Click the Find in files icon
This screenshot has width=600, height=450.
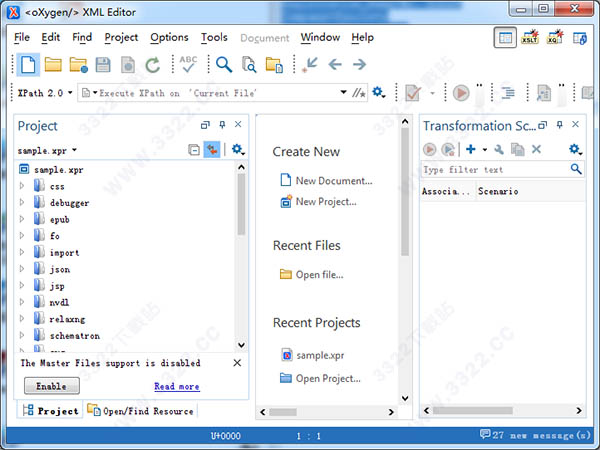249,64
